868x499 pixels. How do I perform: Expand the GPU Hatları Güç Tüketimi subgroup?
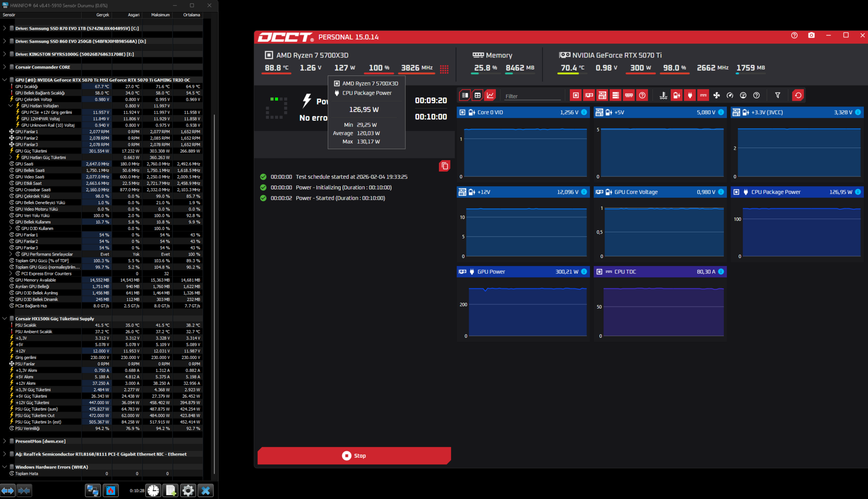[11, 158]
